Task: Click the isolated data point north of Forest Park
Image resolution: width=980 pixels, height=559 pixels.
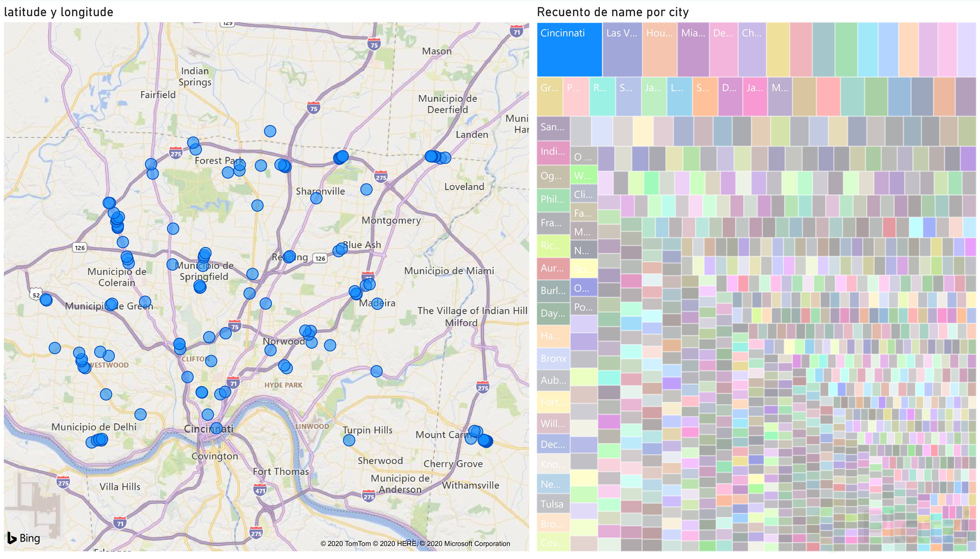Action: [270, 131]
